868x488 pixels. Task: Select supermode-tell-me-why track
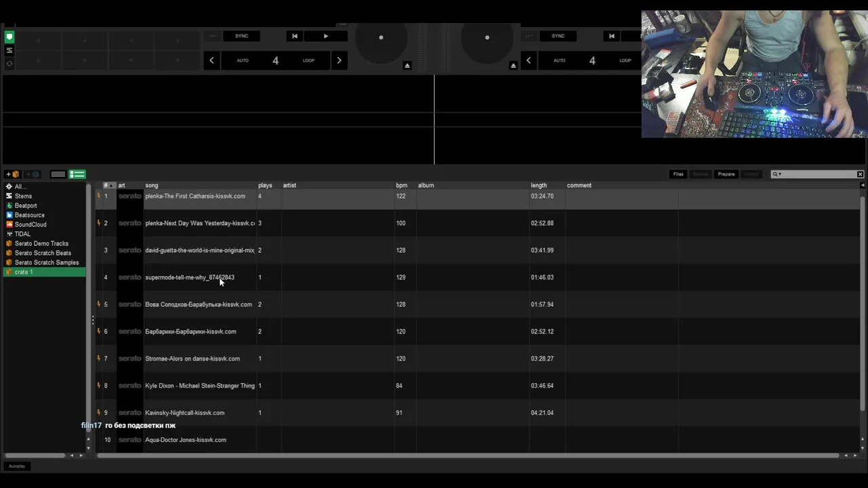(190, 277)
